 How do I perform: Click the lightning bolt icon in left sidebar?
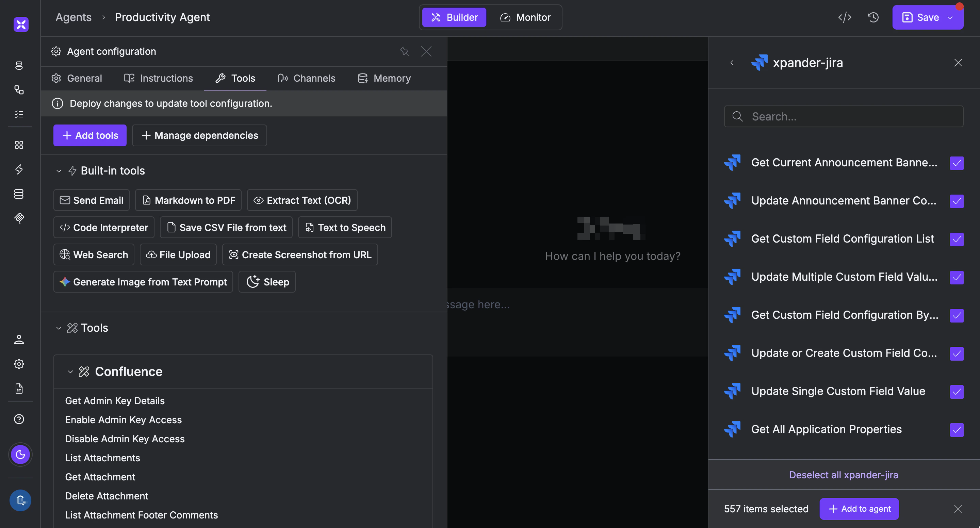(x=19, y=169)
